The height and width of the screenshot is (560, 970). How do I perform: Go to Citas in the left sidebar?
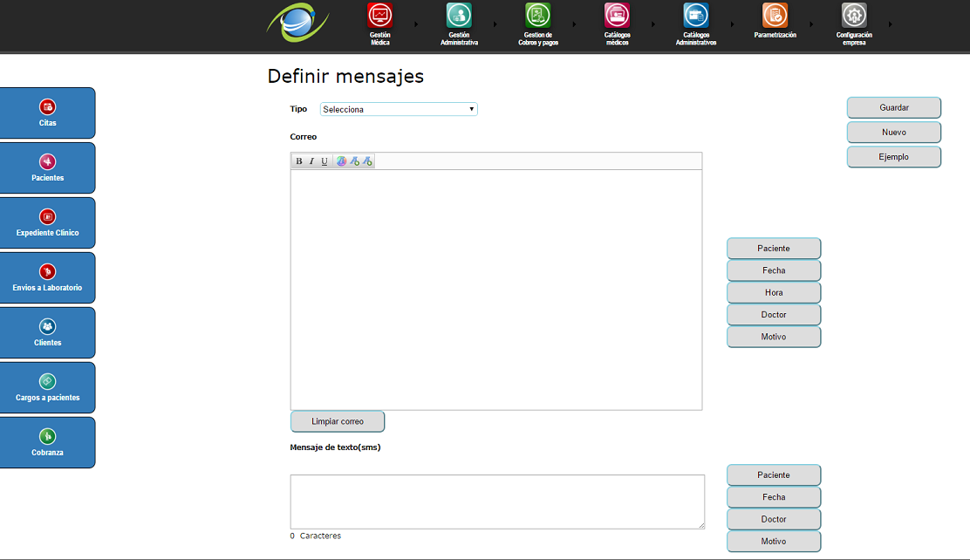pyautogui.click(x=48, y=113)
